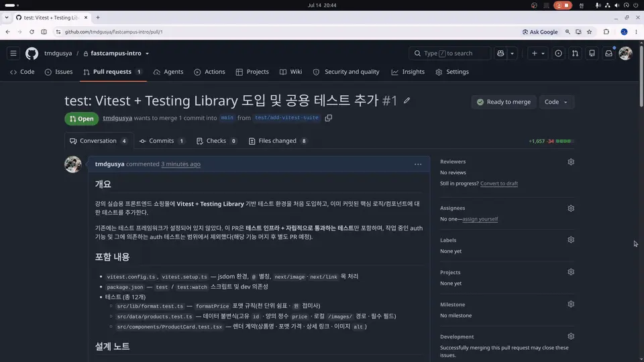
Task: Open labels settings gear
Action: coord(571,240)
